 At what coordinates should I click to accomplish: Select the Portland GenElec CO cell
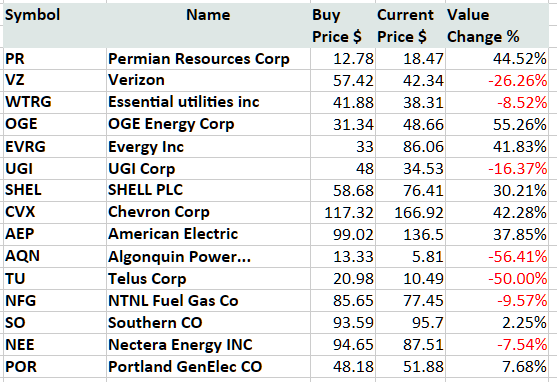(208, 367)
